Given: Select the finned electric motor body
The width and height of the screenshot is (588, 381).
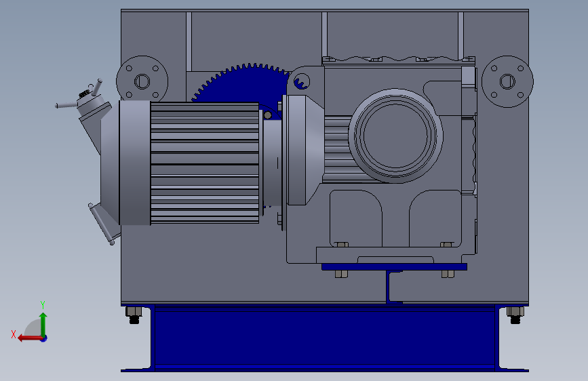Looking at the screenshot, I should 204,163.
